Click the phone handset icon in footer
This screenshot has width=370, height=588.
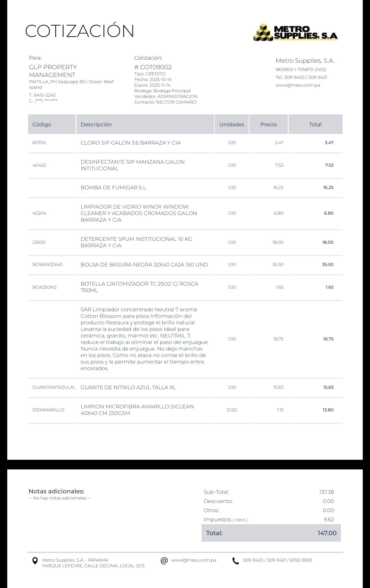[235, 561]
